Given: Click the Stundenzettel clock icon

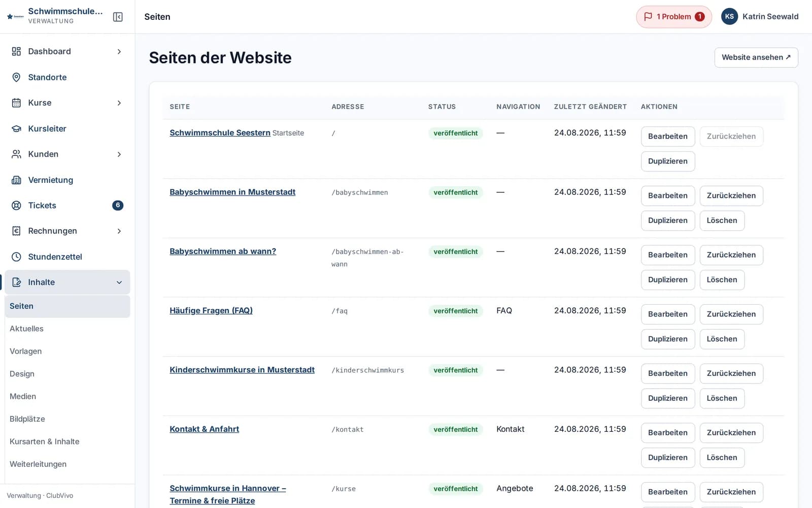Looking at the screenshot, I should [16, 257].
